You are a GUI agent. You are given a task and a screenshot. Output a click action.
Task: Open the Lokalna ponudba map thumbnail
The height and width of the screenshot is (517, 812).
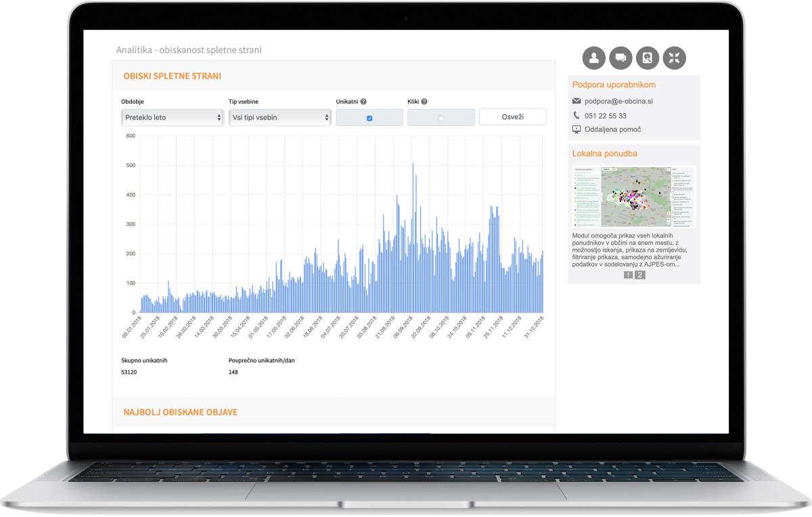pyautogui.click(x=633, y=196)
